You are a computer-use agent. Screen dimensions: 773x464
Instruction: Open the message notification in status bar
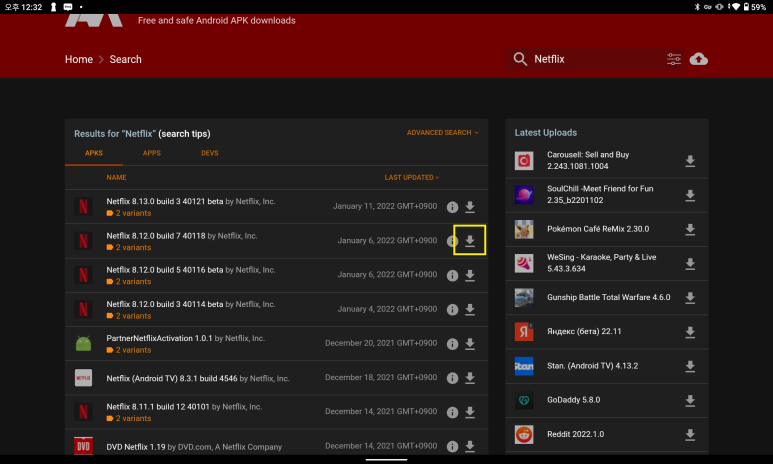click(x=68, y=7)
